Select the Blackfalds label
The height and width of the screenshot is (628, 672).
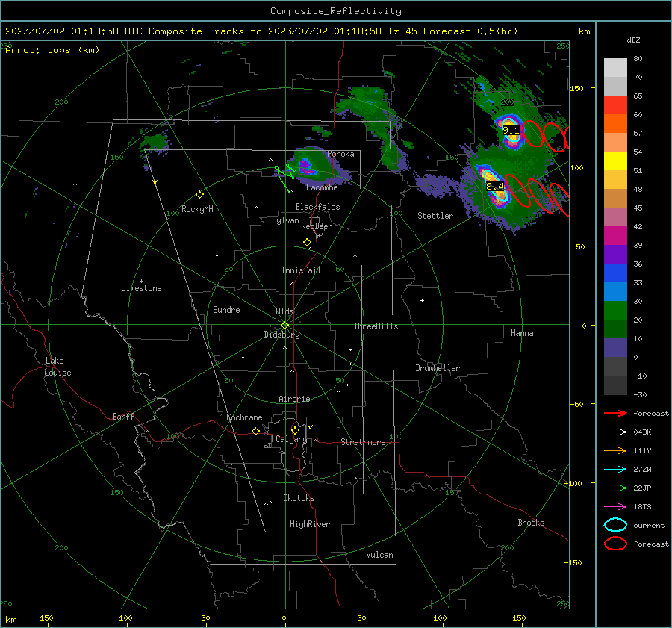[317, 207]
